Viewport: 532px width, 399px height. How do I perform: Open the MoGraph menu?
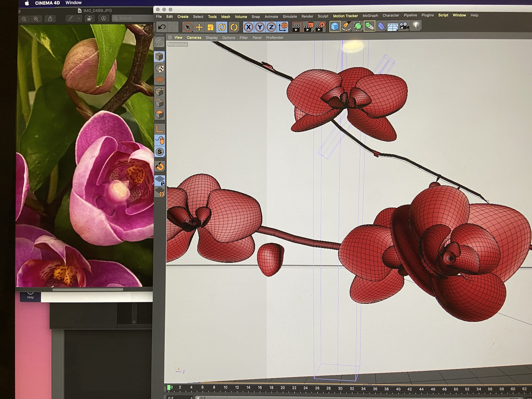pos(370,16)
